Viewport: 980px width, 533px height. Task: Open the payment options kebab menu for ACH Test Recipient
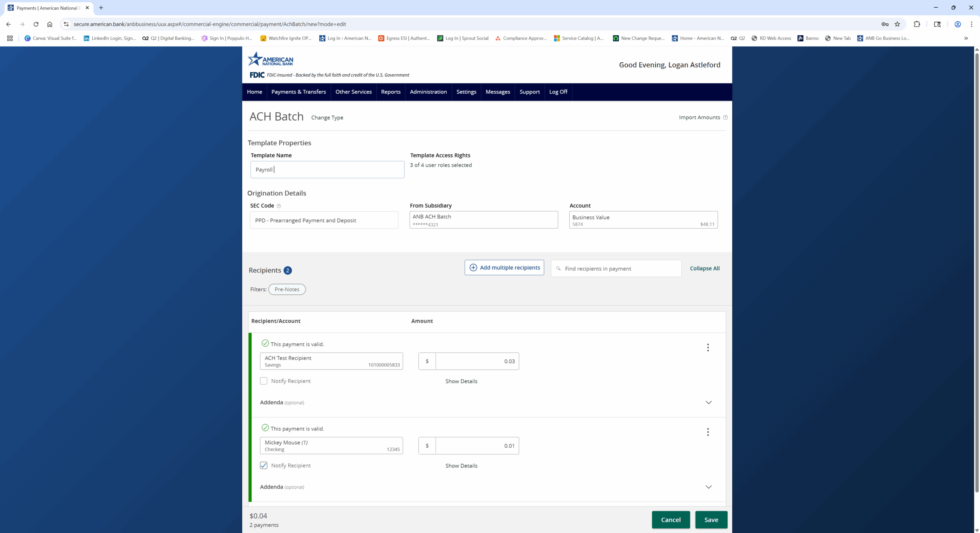(708, 348)
